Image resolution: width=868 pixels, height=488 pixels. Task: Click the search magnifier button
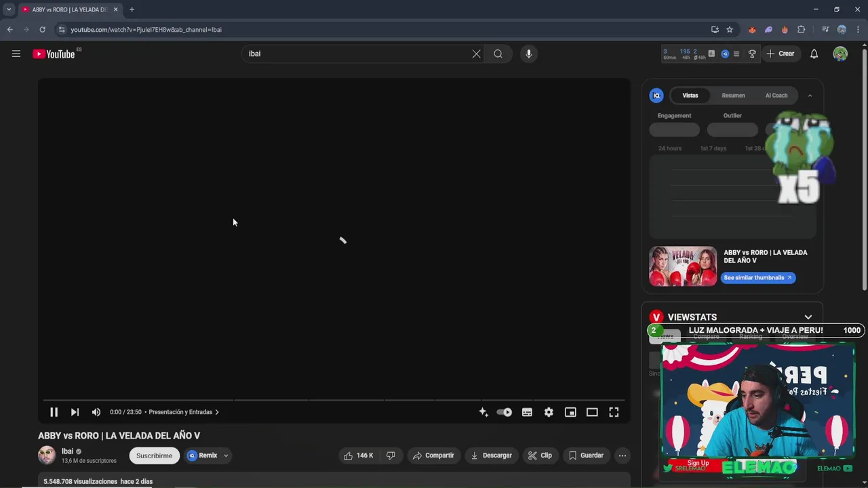pos(498,54)
